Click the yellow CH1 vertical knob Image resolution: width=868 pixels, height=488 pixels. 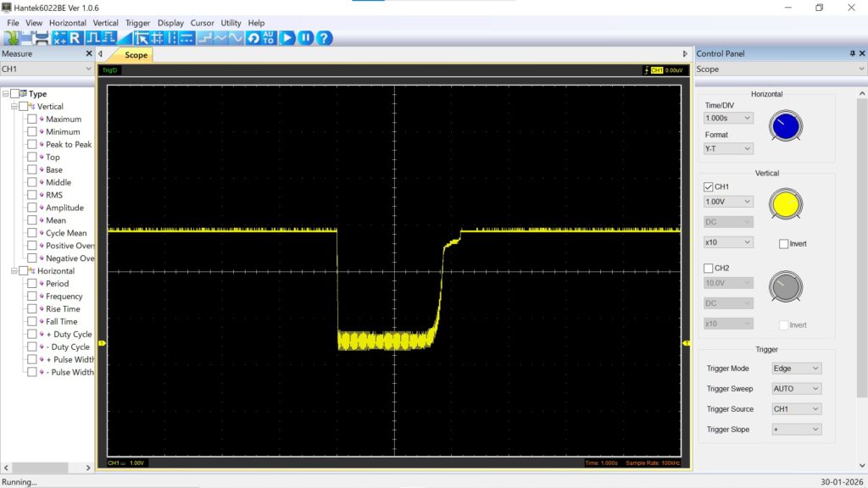click(785, 204)
